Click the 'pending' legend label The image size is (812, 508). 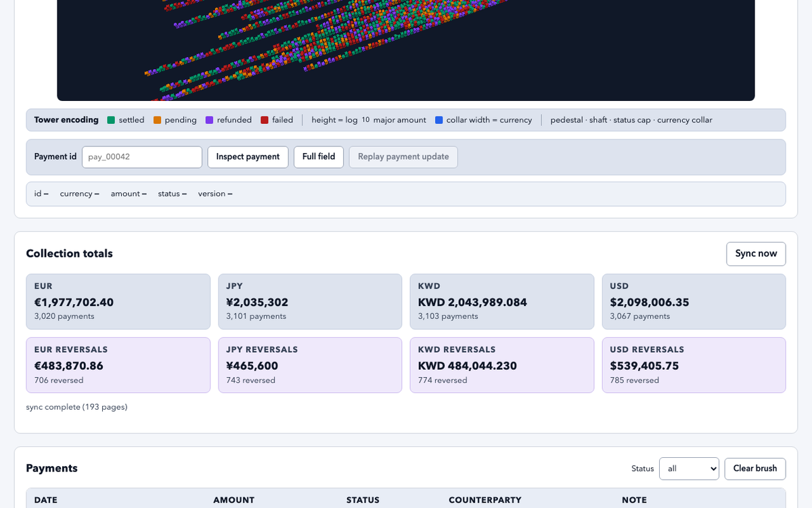click(x=181, y=120)
